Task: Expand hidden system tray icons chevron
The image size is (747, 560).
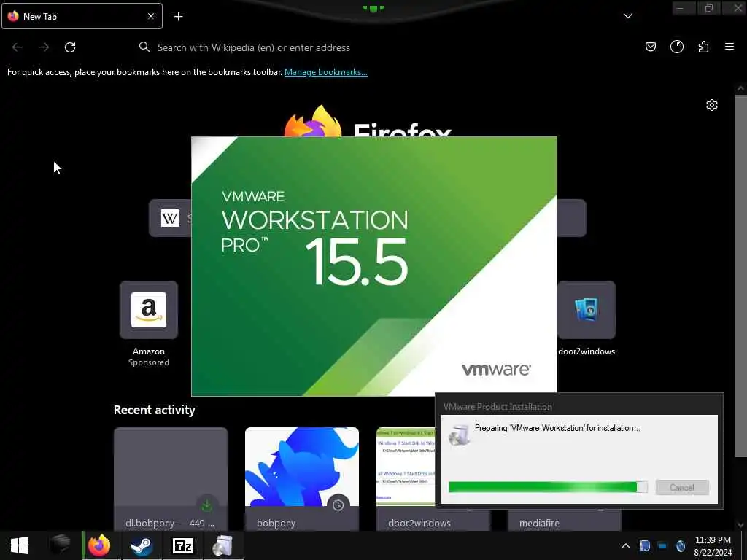Action: (625, 546)
